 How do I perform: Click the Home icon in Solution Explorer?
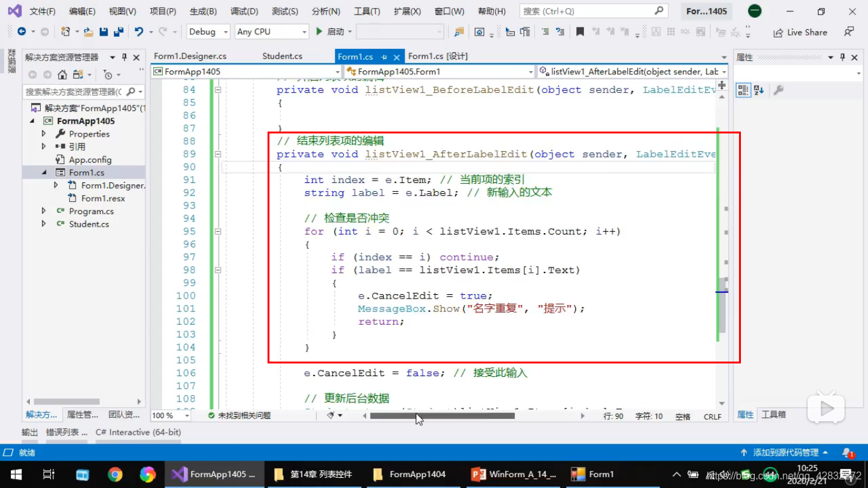[62, 75]
